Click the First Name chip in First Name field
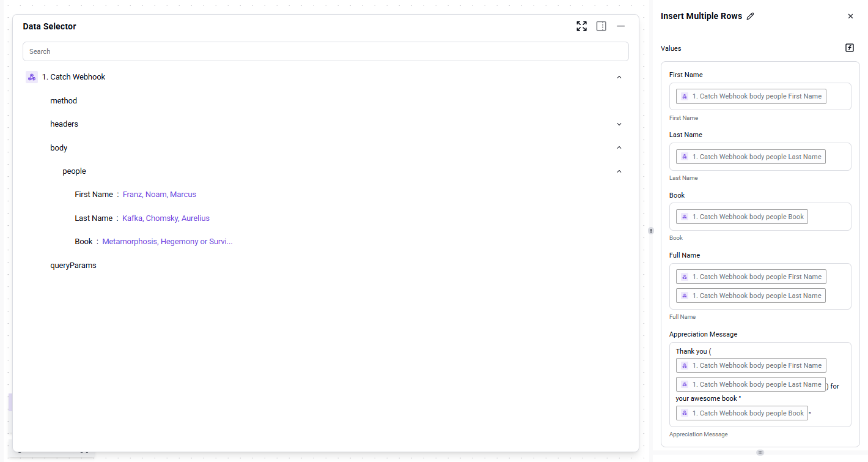Viewport: 868px width, 462px height. click(751, 96)
